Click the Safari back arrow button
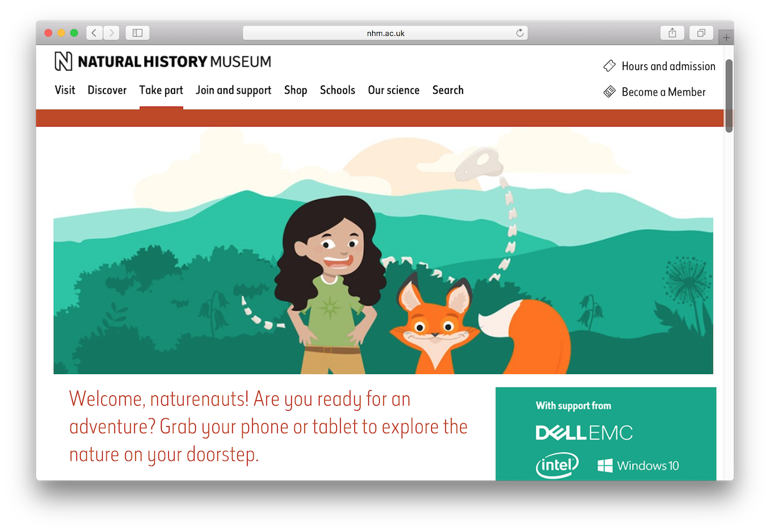This screenshot has width=770, height=532. (x=94, y=33)
